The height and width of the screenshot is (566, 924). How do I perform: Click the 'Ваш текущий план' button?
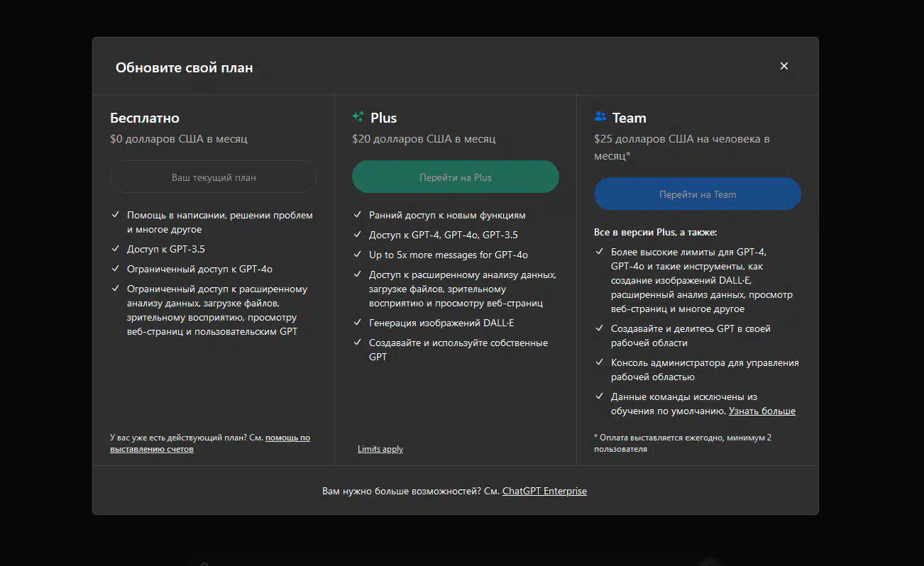(214, 177)
